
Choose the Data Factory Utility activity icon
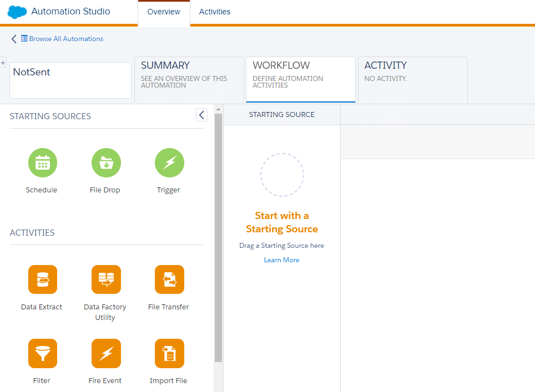click(x=106, y=279)
